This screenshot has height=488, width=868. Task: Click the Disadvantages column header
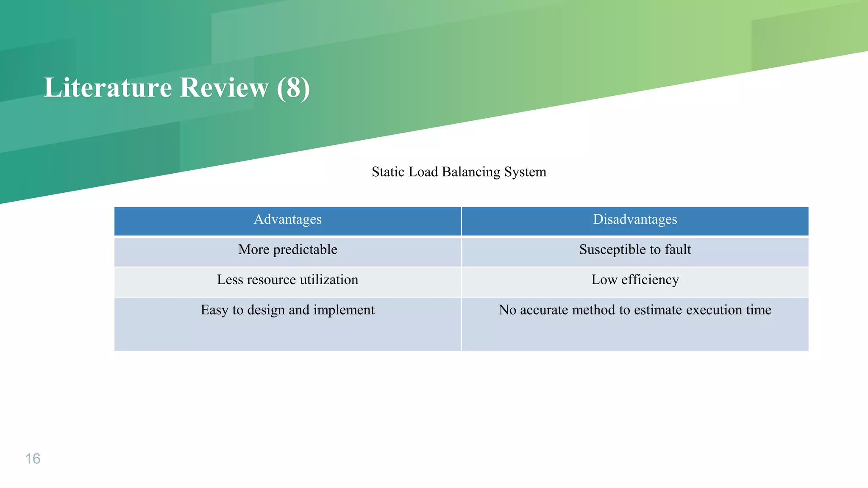635,221
